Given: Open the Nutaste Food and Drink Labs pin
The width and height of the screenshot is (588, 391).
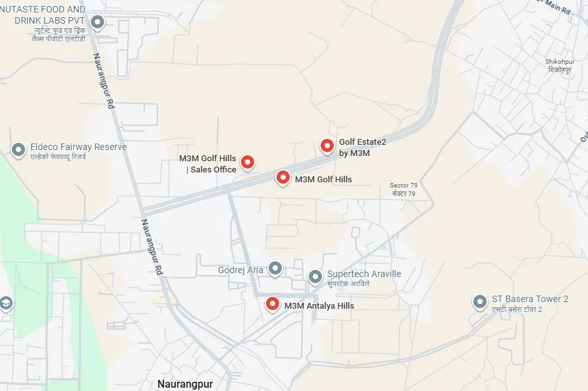Looking at the screenshot, I should coord(97,22).
